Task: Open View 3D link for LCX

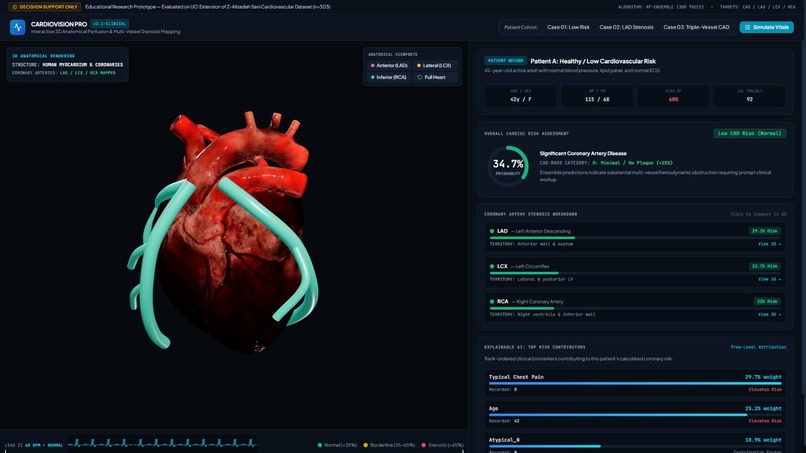Action: (769, 279)
